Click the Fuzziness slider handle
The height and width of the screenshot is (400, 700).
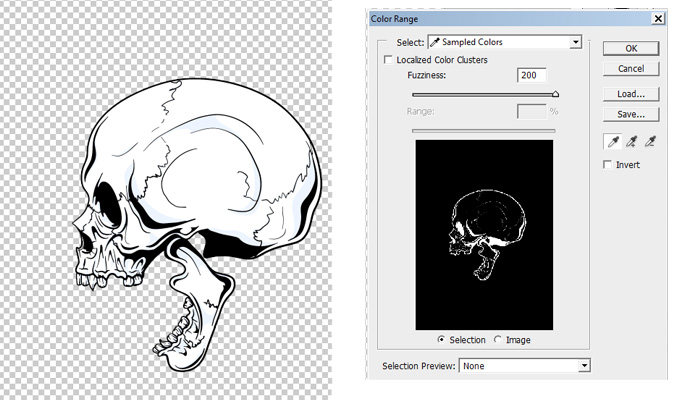555,94
